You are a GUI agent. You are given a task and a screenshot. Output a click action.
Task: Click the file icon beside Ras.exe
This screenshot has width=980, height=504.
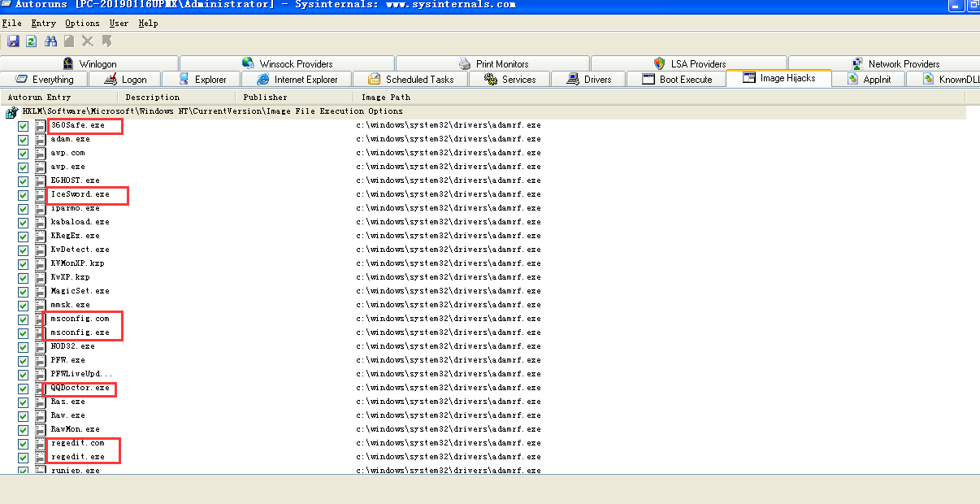[x=40, y=402]
